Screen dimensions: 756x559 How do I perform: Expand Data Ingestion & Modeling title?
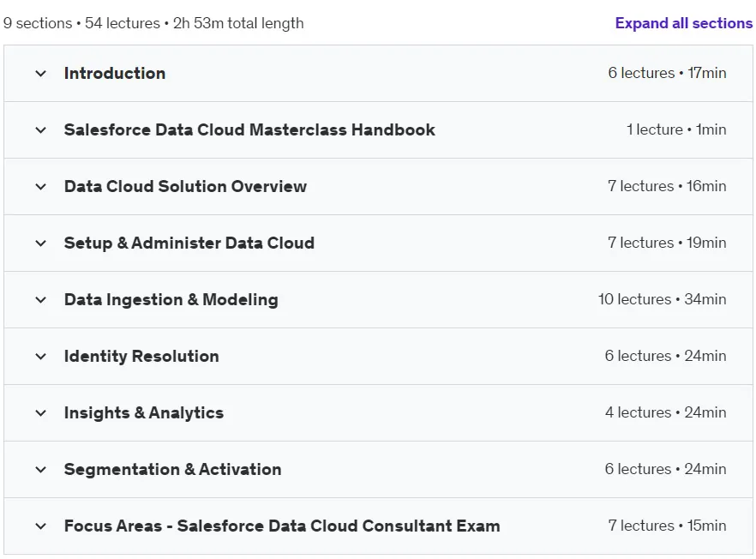(171, 299)
